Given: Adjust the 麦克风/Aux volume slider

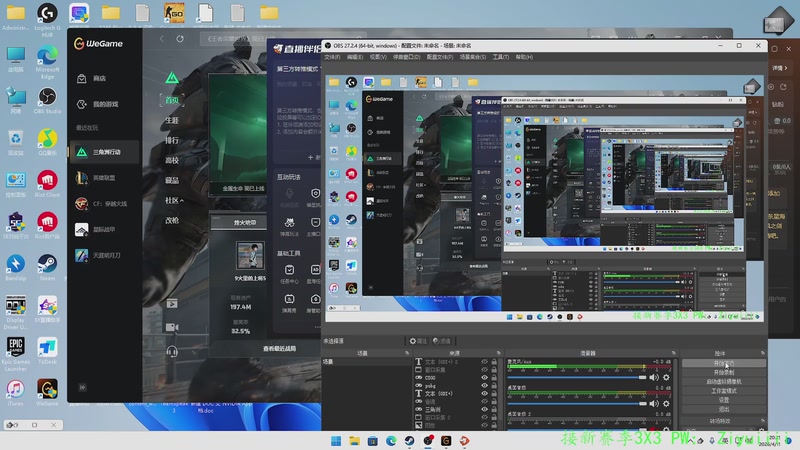Looking at the screenshot, I should pyautogui.click(x=577, y=378).
